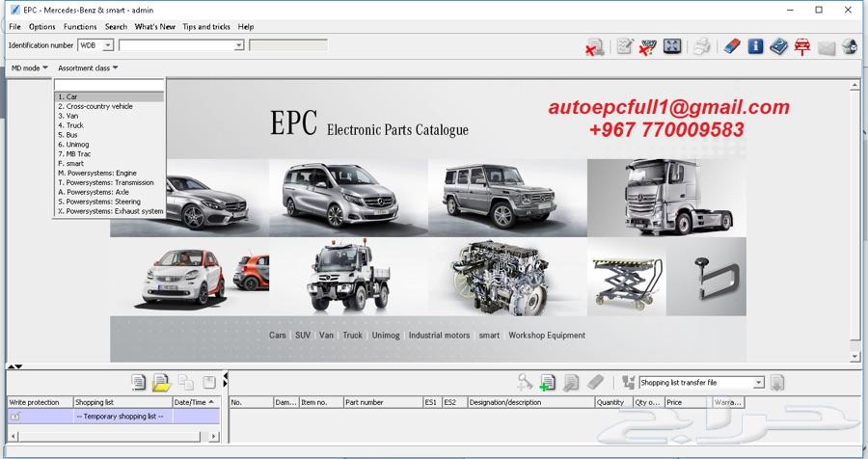Select '2. Cross-country vehicle' option

coord(109,106)
